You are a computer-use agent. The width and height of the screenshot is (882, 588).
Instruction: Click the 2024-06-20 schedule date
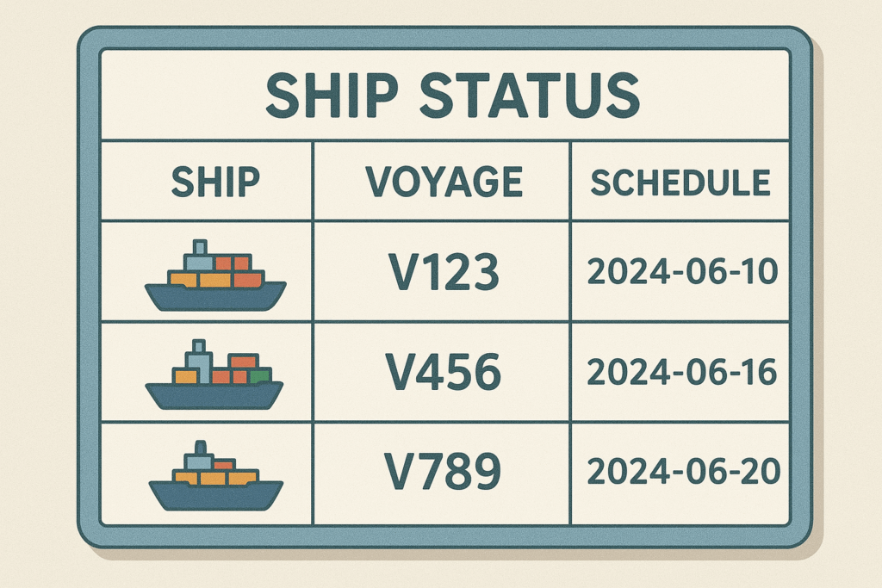click(682, 472)
